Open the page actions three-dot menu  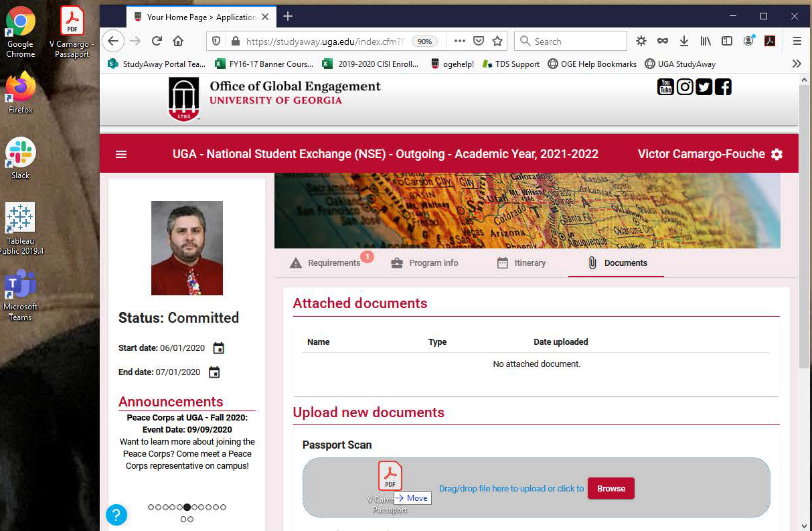tap(459, 41)
